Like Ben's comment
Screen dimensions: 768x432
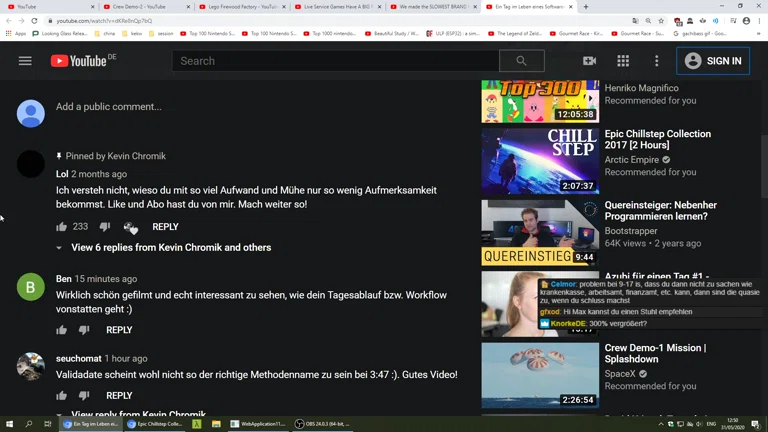click(61, 330)
